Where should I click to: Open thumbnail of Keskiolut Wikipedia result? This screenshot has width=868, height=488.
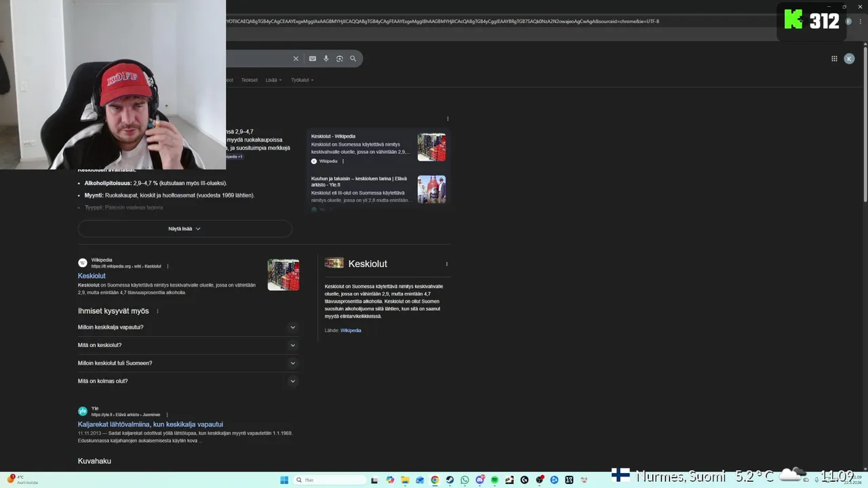tap(283, 274)
